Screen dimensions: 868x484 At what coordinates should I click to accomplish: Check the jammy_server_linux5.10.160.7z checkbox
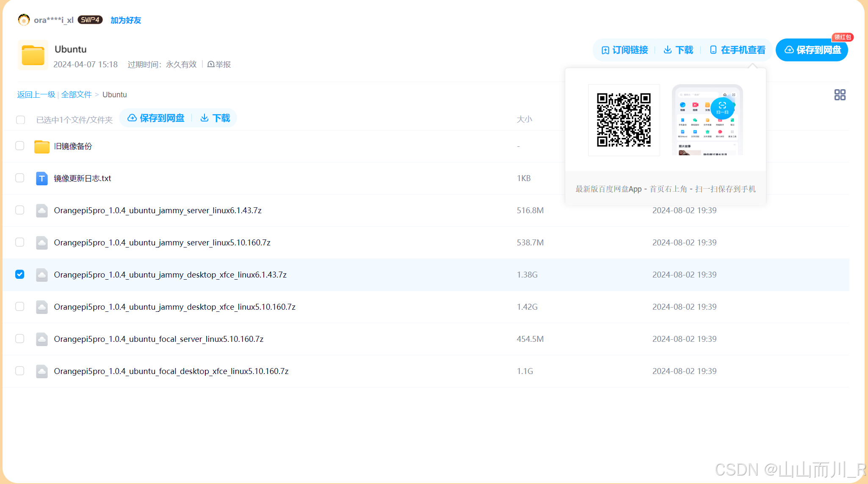[x=20, y=242]
